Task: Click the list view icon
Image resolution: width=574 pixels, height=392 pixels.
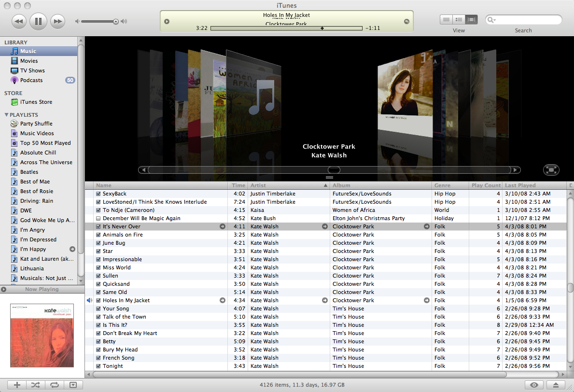Action: pyautogui.click(x=446, y=20)
